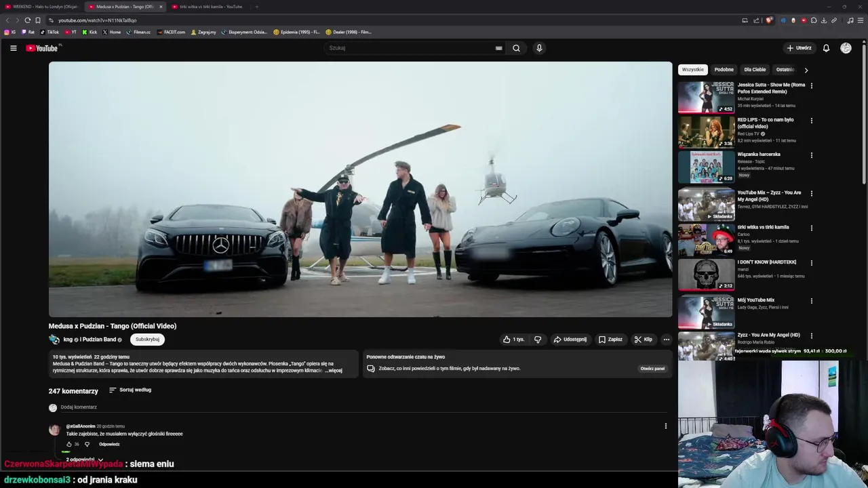Reply to comment with Odpowiedz
This screenshot has width=868, height=488.
(109, 445)
